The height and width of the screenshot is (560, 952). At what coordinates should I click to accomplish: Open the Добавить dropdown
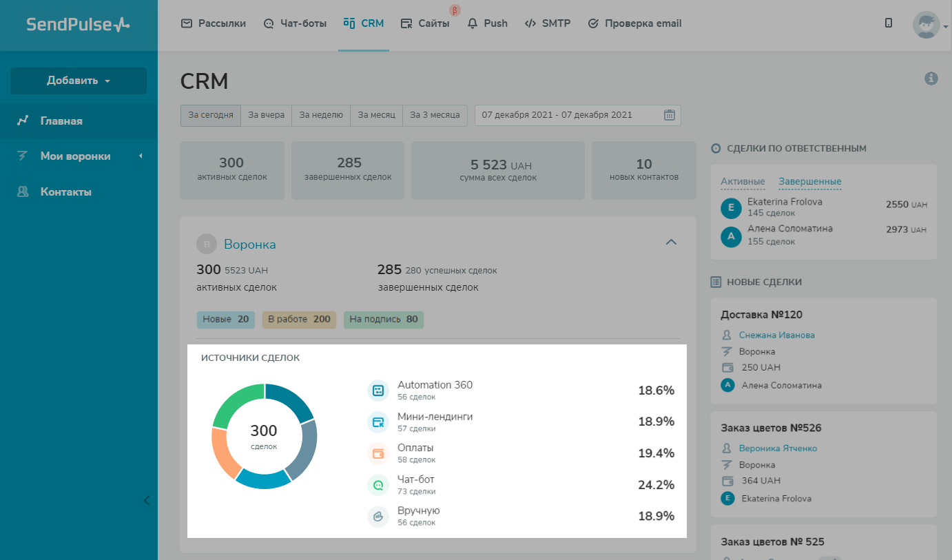[x=79, y=81]
